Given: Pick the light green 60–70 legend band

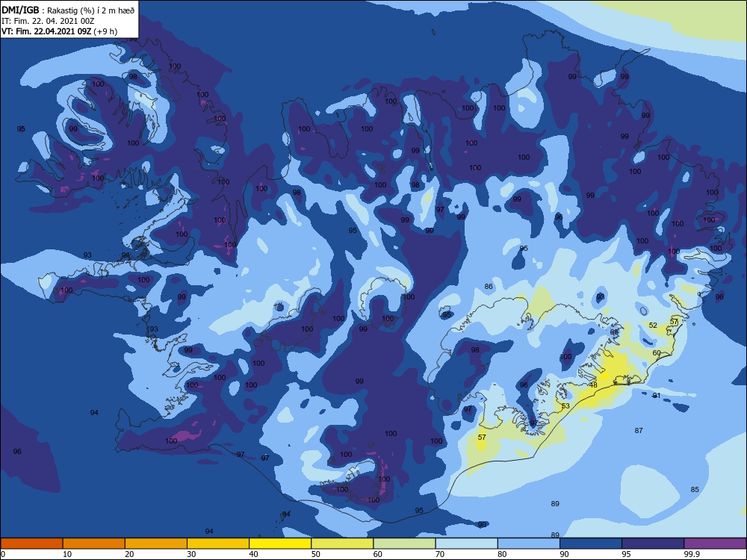Looking at the screenshot, I should click(404, 544).
